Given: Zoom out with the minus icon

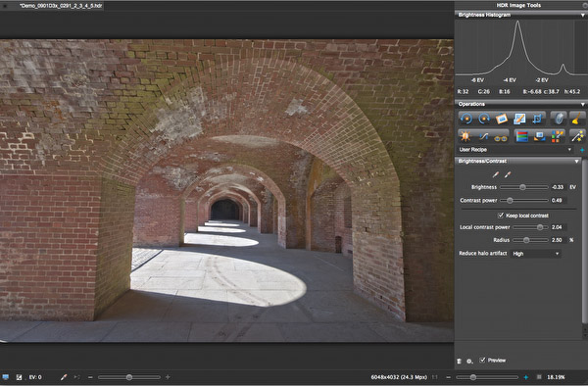Looking at the screenshot, I should tap(449, 377).
